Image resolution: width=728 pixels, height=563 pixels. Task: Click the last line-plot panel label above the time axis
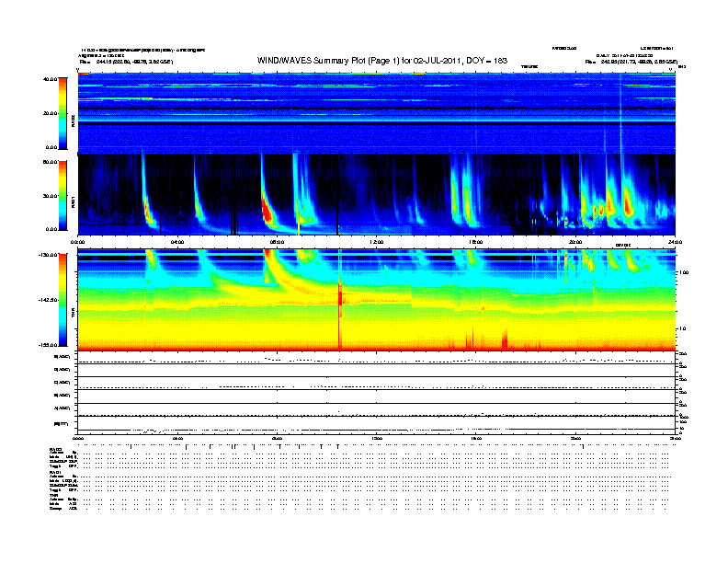[x=61, y=424]
